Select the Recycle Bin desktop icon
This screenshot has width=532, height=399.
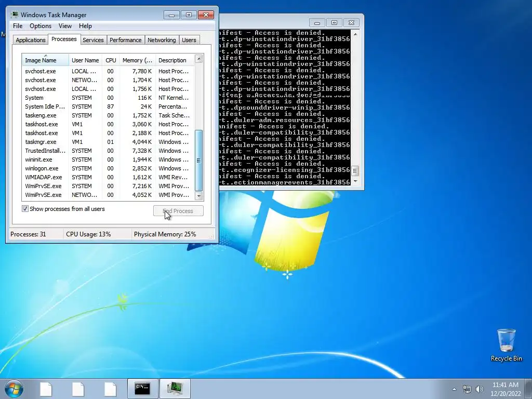[506, 345]
